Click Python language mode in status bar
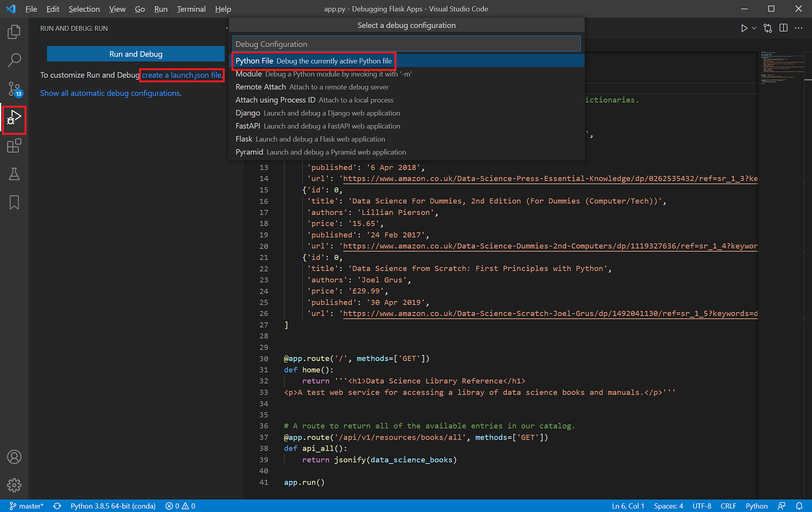The width and height of the screenshot is (812, 512). tap(756, 506)
